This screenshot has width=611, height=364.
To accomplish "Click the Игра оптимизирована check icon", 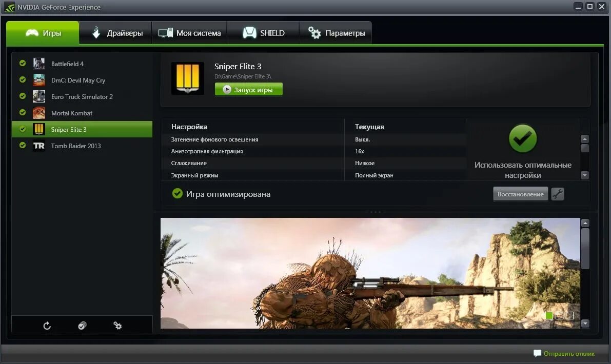I will (x=178, y=193).
